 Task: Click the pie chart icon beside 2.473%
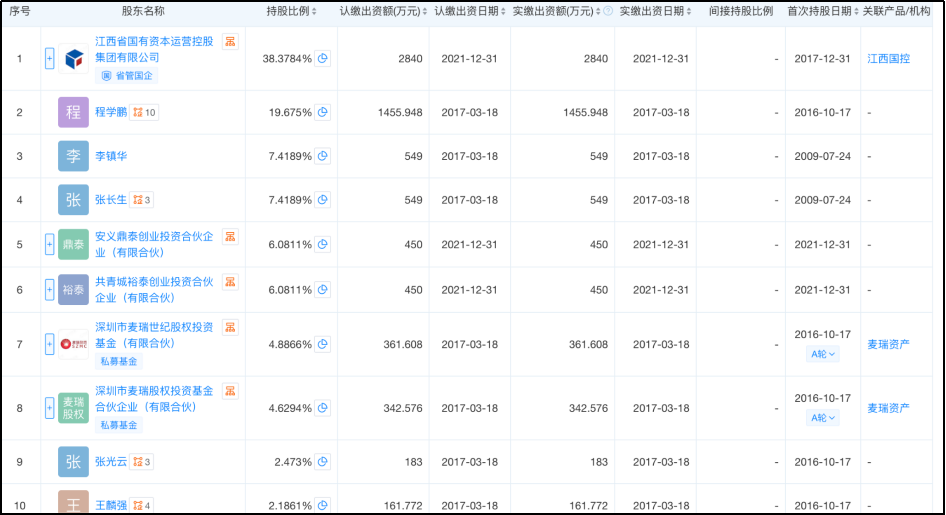(323, 462)
